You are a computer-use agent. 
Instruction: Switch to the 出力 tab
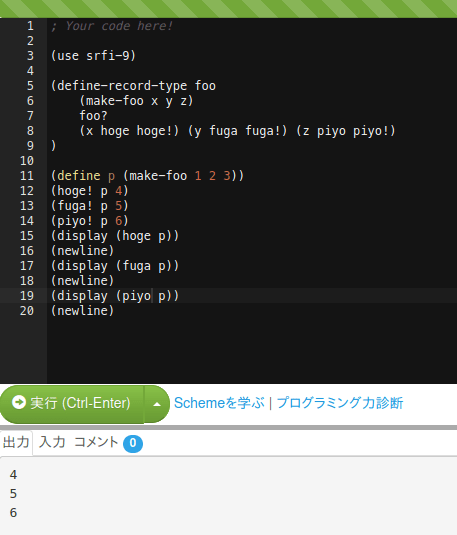pyautogui.click(x=16, y=443)
